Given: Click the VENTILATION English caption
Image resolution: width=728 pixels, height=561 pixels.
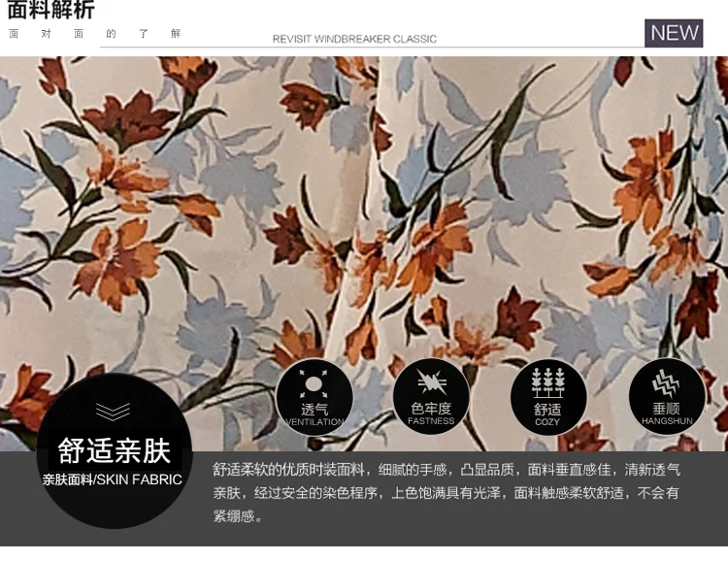Looking at the screenshot, I should [x=314, y=421].
